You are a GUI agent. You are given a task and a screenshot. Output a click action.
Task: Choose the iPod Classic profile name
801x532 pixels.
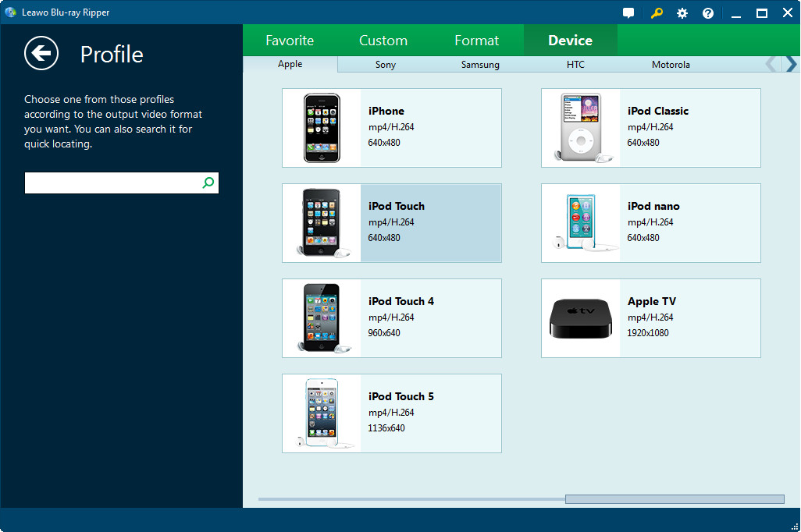coord(658,111)
